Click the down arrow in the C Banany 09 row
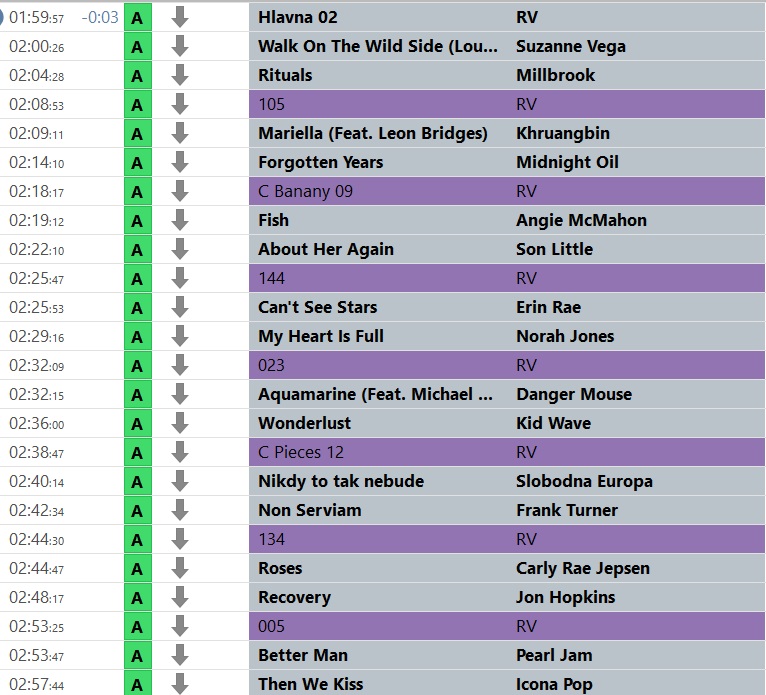 tap(180, 191)
